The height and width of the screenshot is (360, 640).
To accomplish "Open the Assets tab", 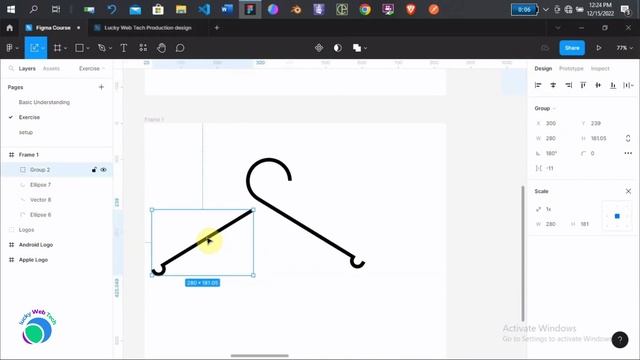I will pyautogui.click(x=51, y=69).
